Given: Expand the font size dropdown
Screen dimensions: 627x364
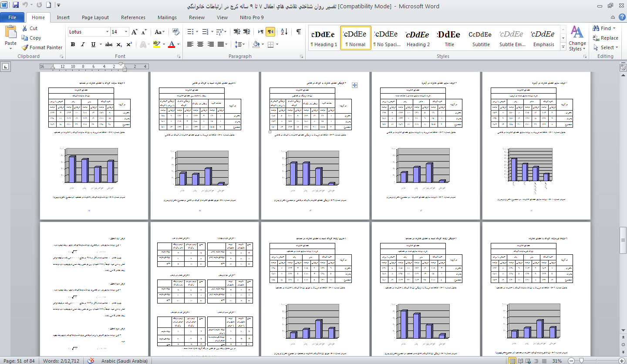Looking at the screenshot, I should (126, 32).
